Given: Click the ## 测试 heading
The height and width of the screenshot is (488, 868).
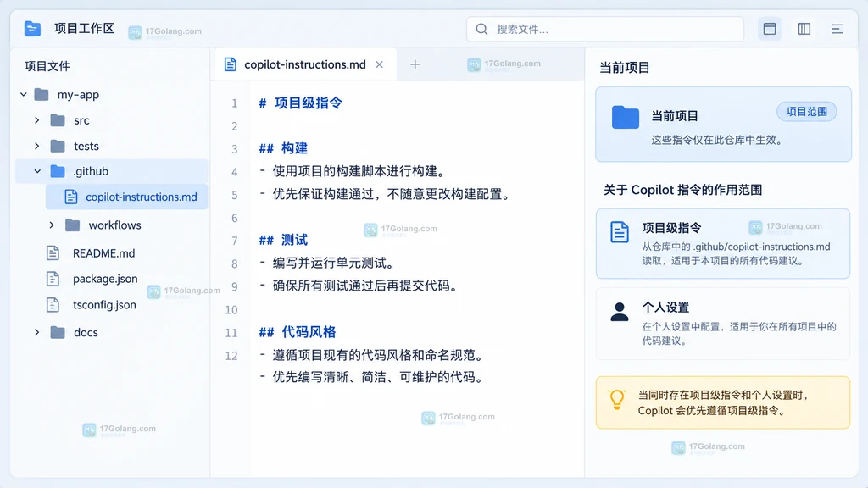Looking at the screenshot, I should [283, 240].
